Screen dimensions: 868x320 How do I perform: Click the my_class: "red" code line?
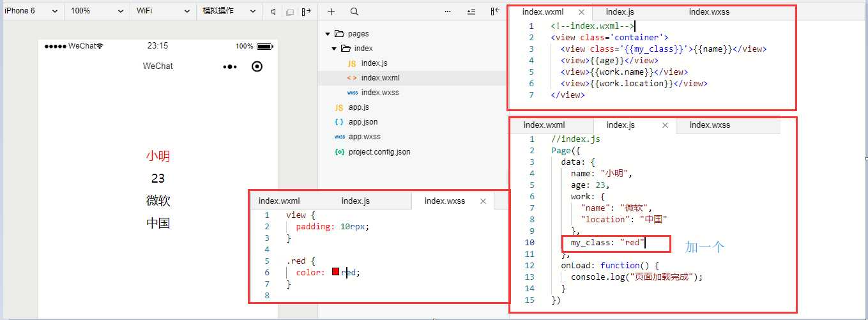click(x=607, y=243)
